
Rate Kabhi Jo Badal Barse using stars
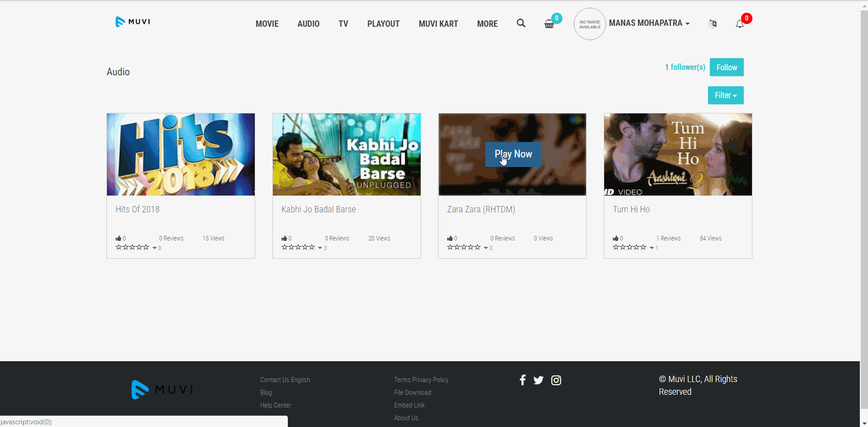pos(298,247)
